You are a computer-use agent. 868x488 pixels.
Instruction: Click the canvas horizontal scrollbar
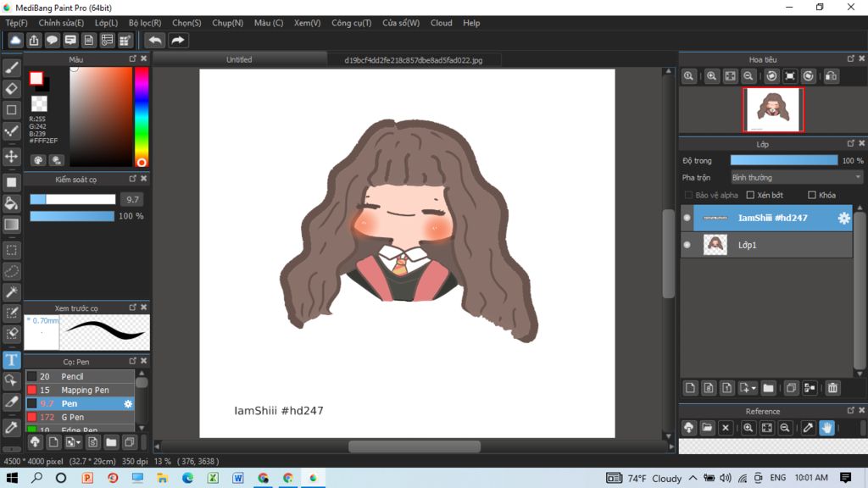[x=414, y=446]
